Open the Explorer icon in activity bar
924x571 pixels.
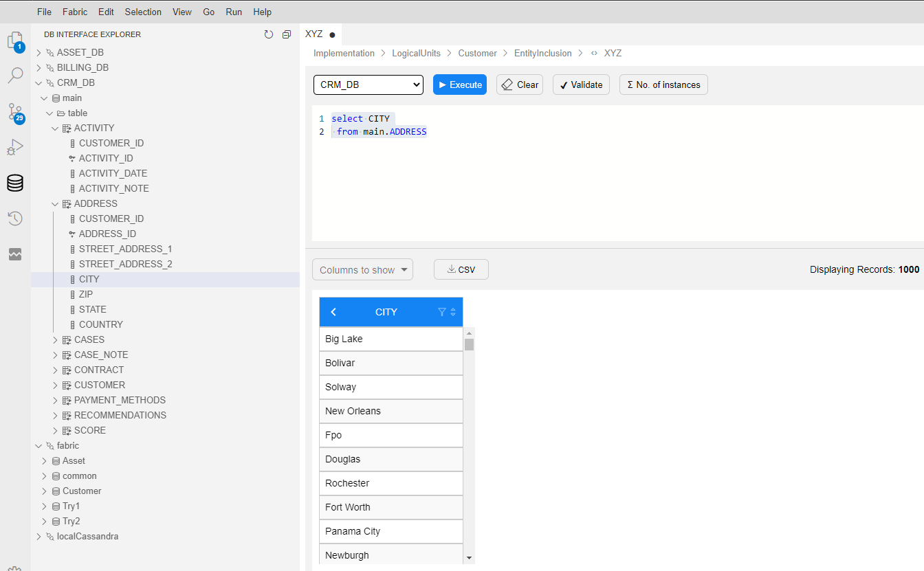click(15, 41)
